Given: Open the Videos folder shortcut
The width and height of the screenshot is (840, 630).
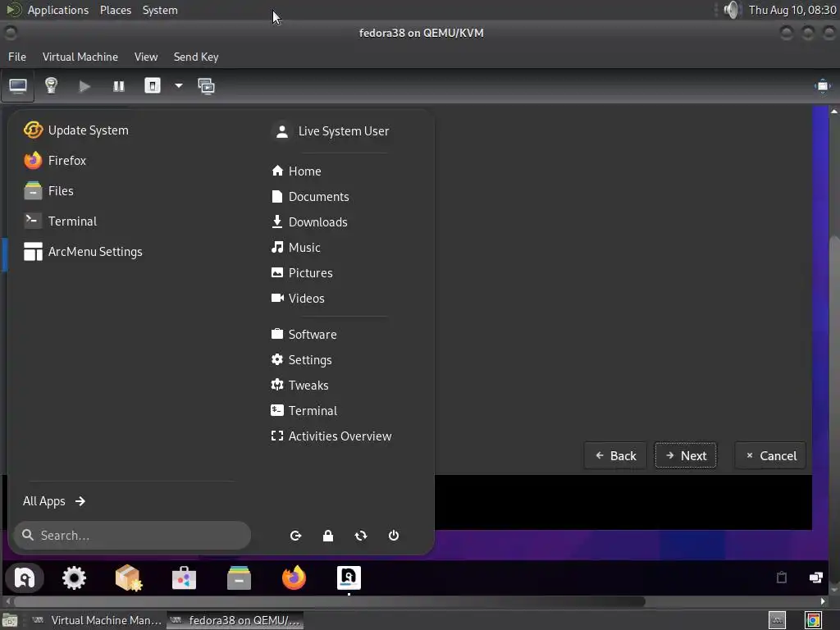Looking at the screenshot, I should click(298, 299).
